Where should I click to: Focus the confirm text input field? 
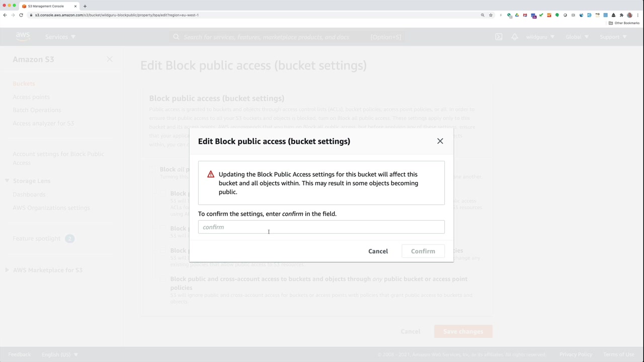click(x=321, y=227)
